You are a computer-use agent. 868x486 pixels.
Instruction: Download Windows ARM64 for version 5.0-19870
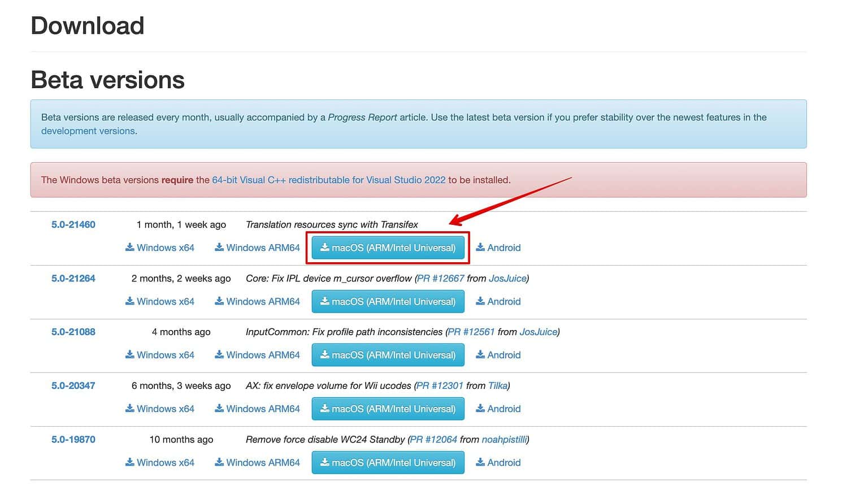[258, 462]
